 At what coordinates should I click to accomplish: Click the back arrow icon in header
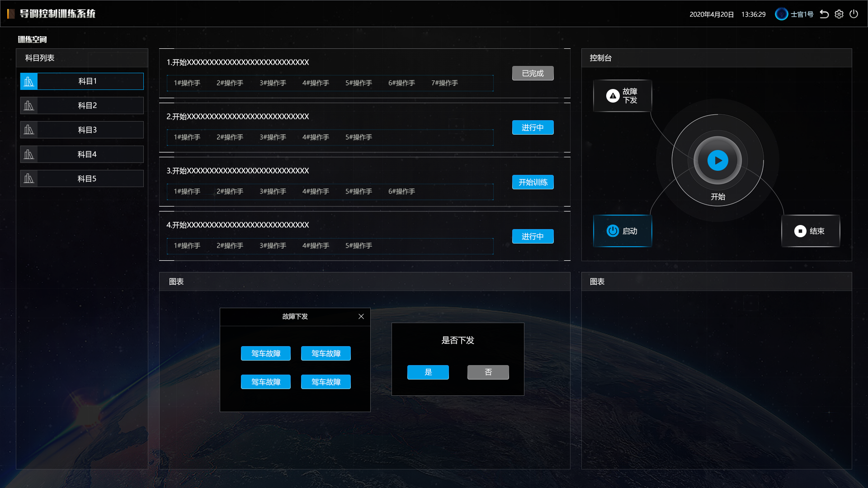pyautogui.click(x=824, y=14)
